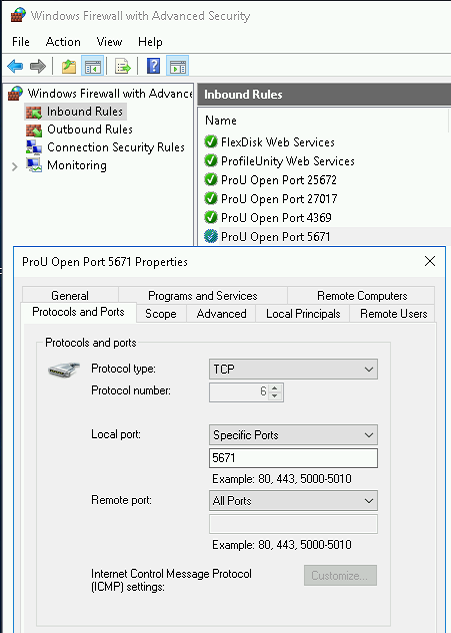Click the ICMP Customize button
Viewport: 451px width, 633px height.
[x=340, y=576]
